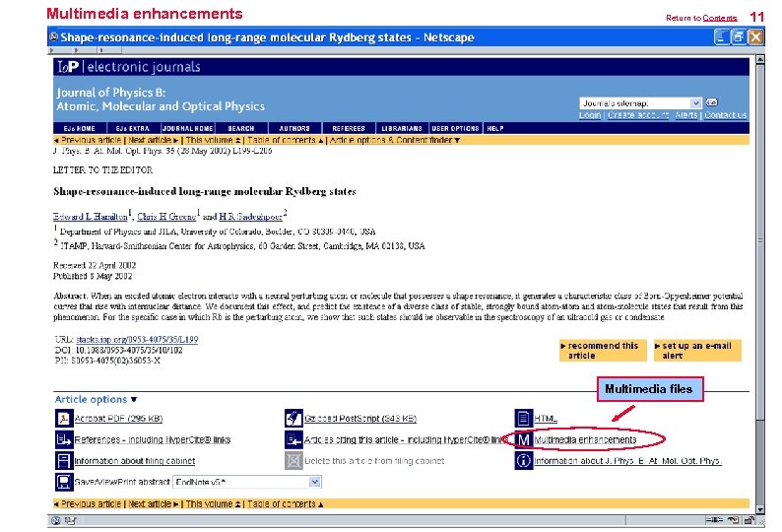This screenshot has width=782, height=532.
Task: Click the Delete from filing cabinet icon
Action: tap(293, 461)
